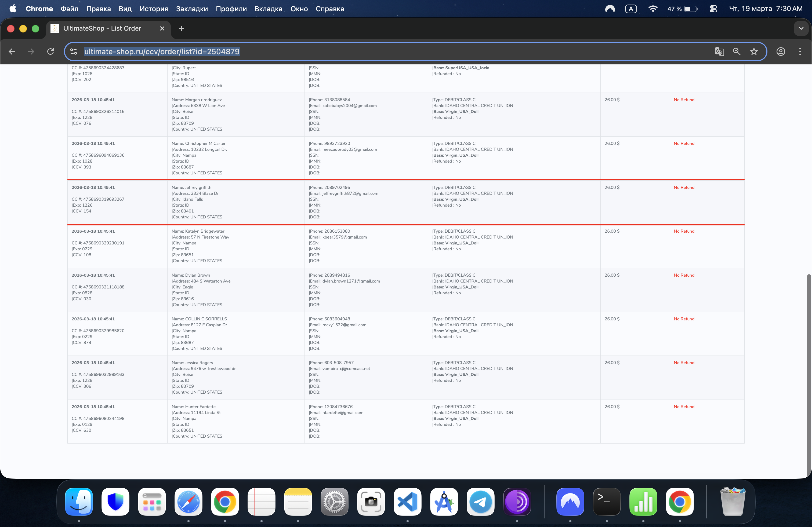Open the Закладки menu
The image size is (812, 527).
click(192, 9)
